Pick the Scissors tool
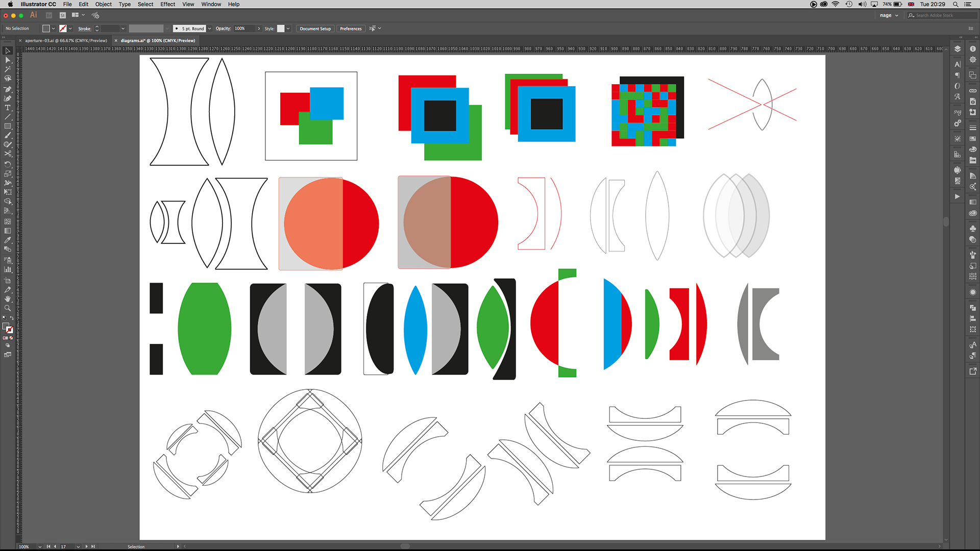Screen dimensions: 980x551 point(8,154)
